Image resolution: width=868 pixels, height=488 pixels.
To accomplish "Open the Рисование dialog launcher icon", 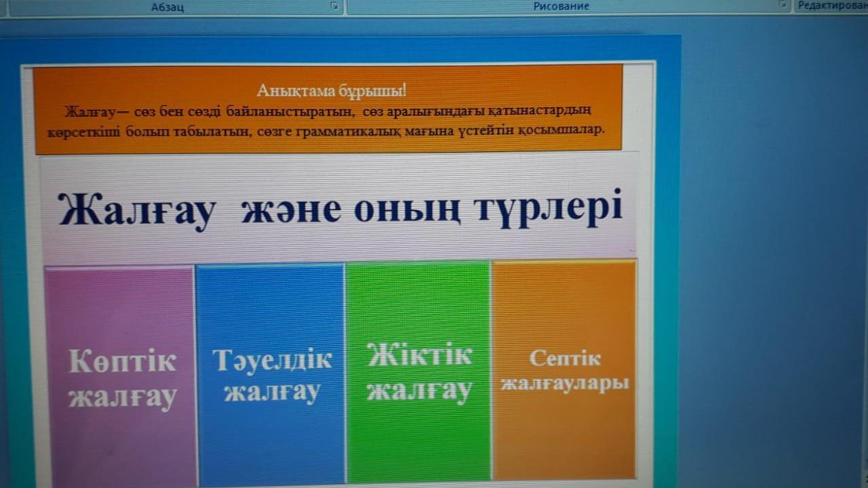I will (x=784, y=5).
